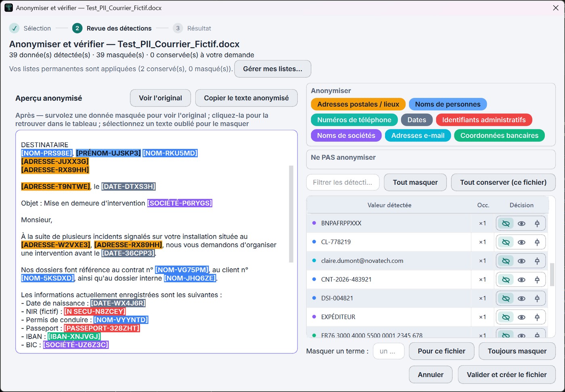The image size is (565, 392).
Task: Pin the DSI-004821 decision
Action: point(537,298)
